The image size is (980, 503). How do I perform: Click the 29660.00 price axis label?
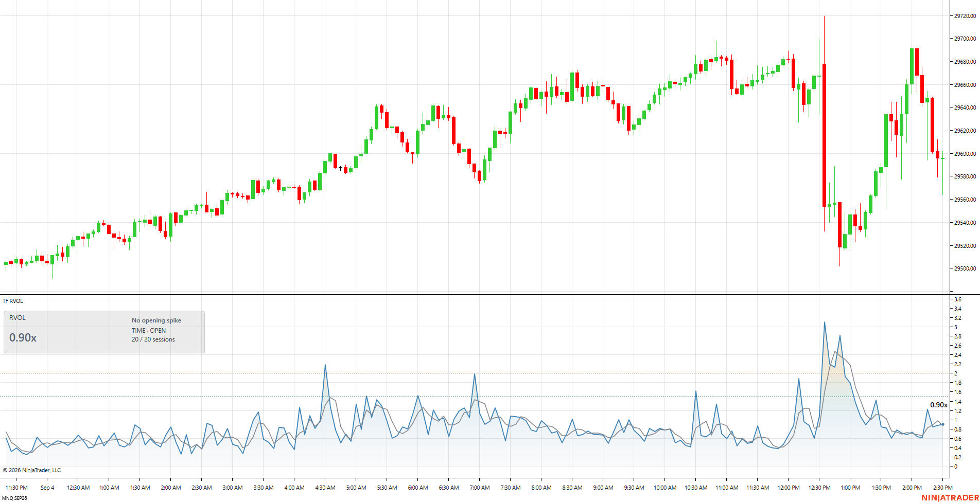click(x=965, y=85)
